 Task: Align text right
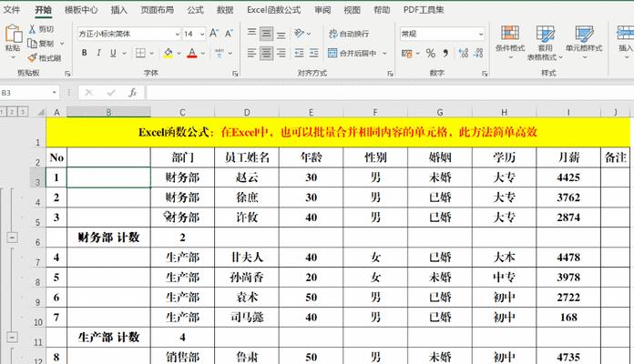point(281,53)
